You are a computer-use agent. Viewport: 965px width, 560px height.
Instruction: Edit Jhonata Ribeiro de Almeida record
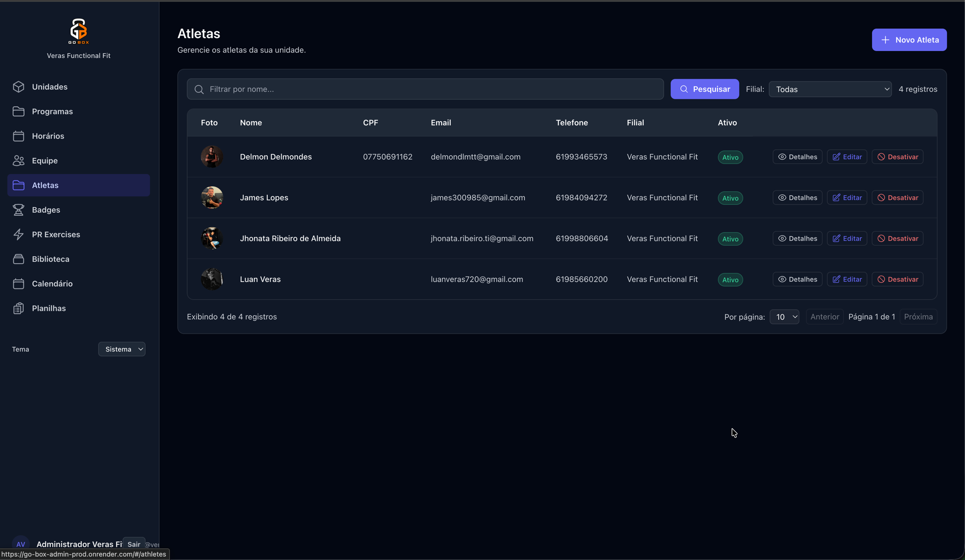click(847, 238)
